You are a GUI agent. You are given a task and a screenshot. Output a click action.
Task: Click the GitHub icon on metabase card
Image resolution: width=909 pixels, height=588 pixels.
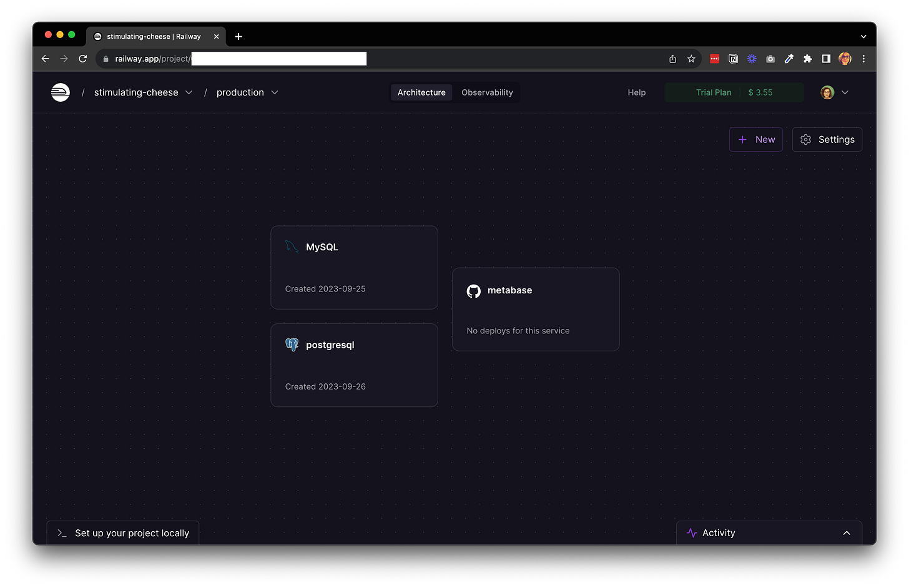[x=474, y=291]
